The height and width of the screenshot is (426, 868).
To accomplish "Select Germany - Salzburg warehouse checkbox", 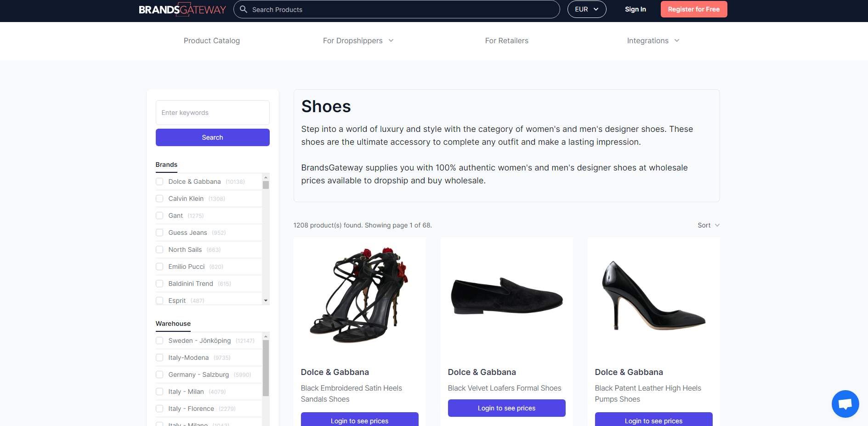I will tap(159, 375).
